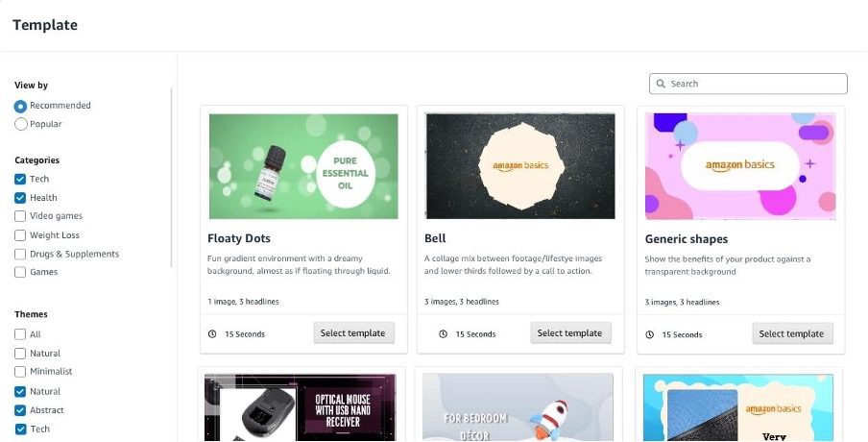Select template for Generic shapes
Image resolution: width=868 pixels, height=442 pixels.
click(792, 333)
